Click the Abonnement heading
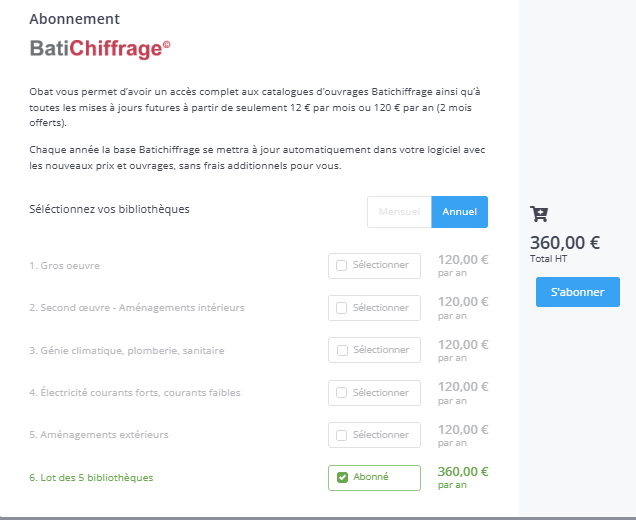Image resolution: width=636 pixels, height=520 pixels. [75, 19]
